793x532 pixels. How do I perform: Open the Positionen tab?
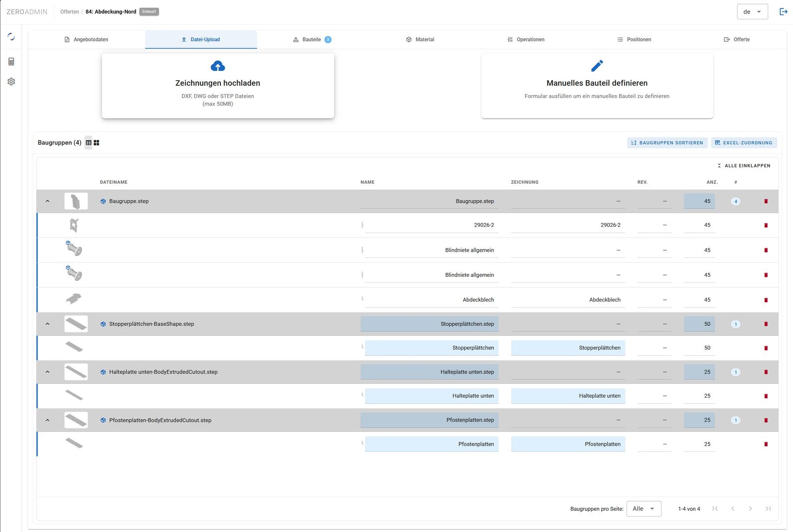coord(634,40)
